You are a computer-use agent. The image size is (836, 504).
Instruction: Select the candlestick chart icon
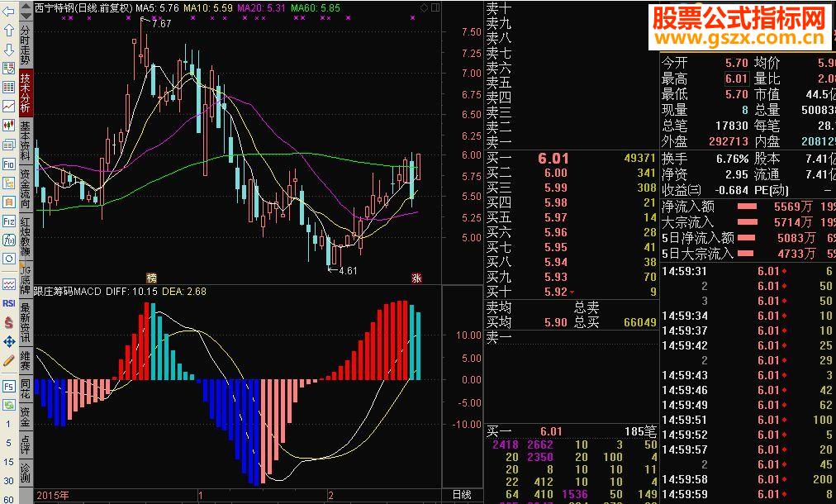point(8,126)
